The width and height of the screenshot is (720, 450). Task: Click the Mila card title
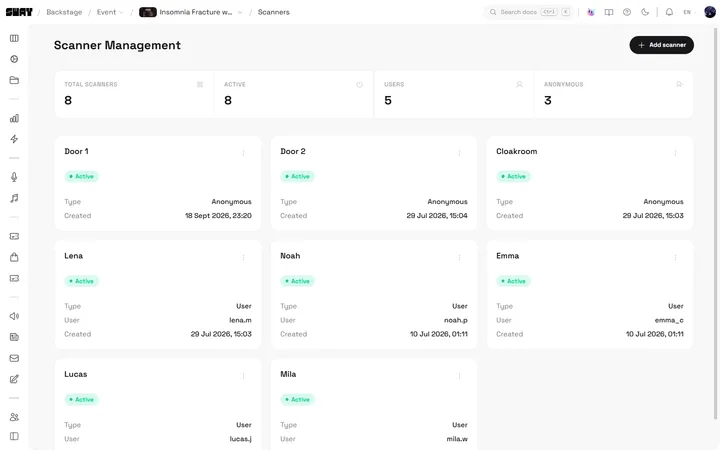pos(288,374)
